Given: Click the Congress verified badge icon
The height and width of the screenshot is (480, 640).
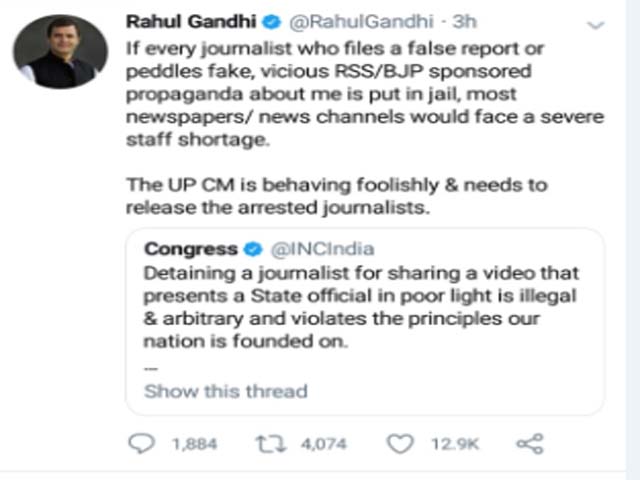Looking at the screenshot, I should pyautogui.click(x=254, y=250).
